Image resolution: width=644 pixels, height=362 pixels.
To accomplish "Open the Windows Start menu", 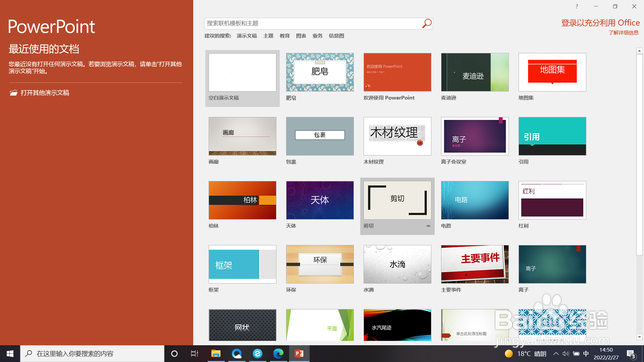I will click(x=10, y=354).
